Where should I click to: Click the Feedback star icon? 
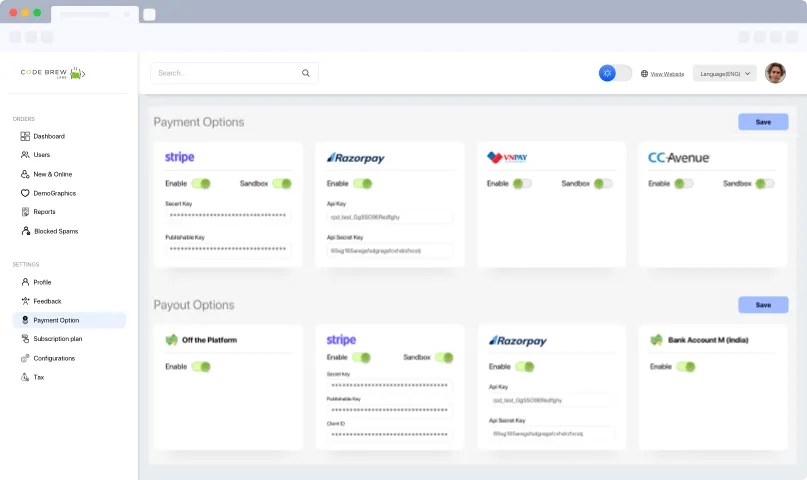tap(25, 301)
